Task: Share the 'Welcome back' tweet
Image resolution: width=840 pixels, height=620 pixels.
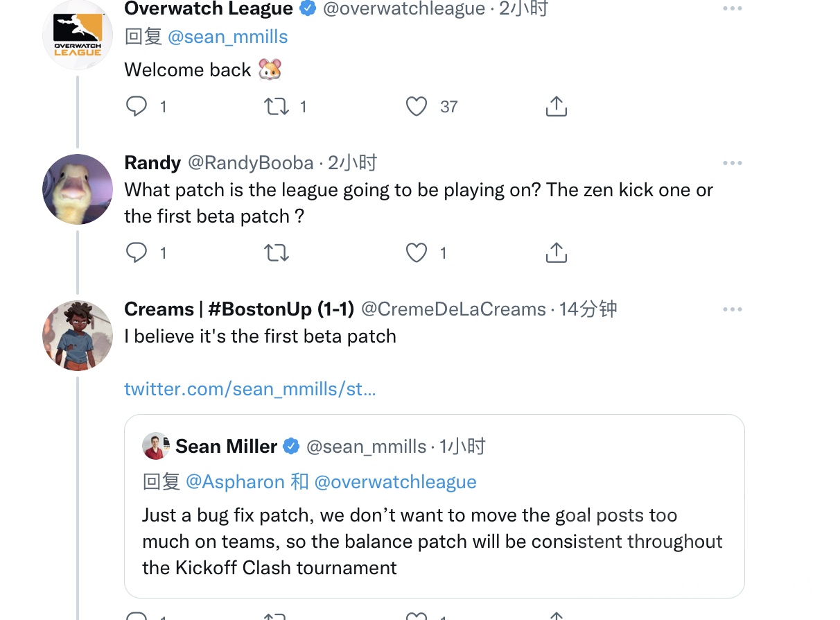Action: pyautogui.click(x=556, y=106)
